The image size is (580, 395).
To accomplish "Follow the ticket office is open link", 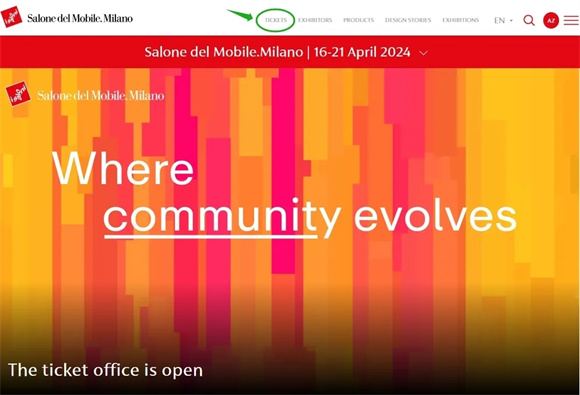I will click(105, 370).
